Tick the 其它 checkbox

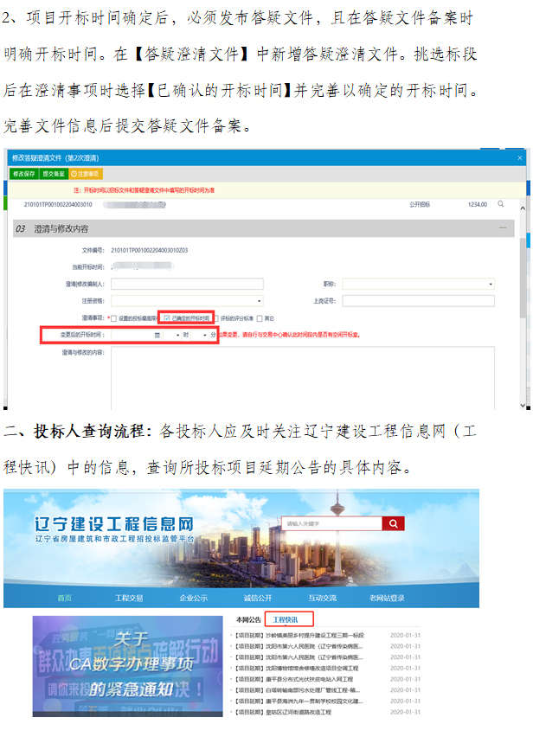pos(259,317)
